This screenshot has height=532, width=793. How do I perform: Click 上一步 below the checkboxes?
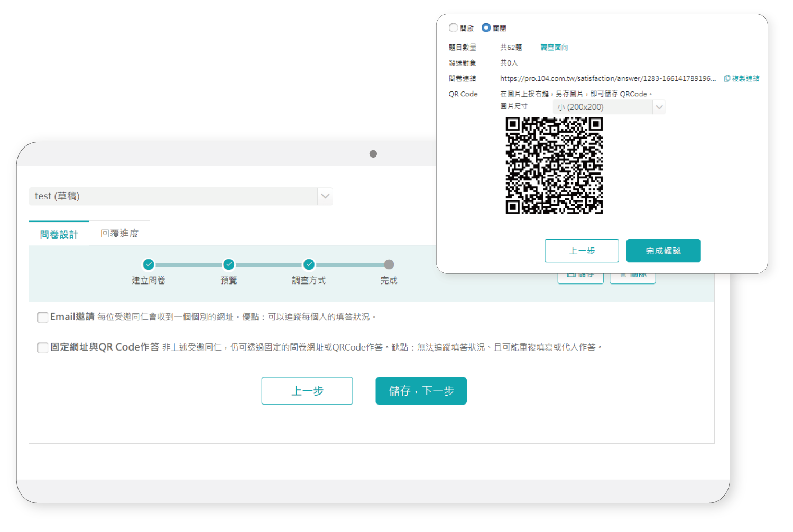click(307, 391)
